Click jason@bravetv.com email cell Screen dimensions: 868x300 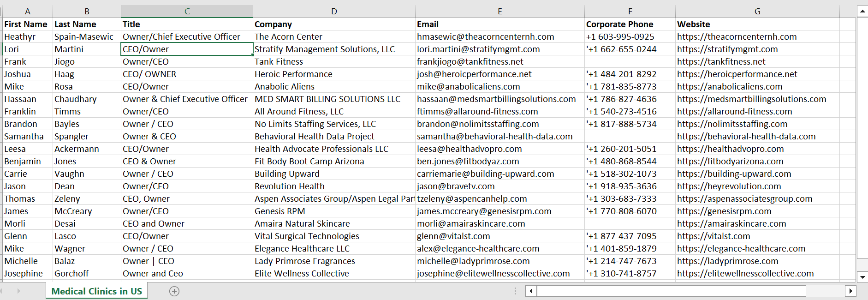499,186
